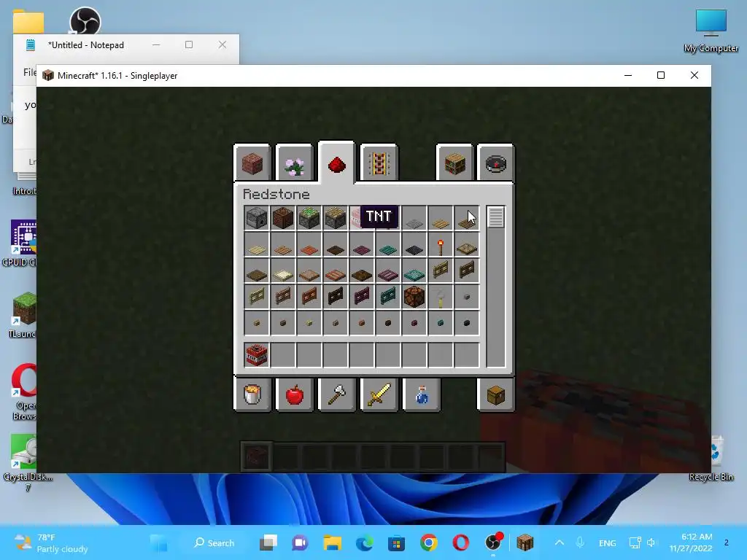Click the creative inventory scrollbar handle

(495, 217)
